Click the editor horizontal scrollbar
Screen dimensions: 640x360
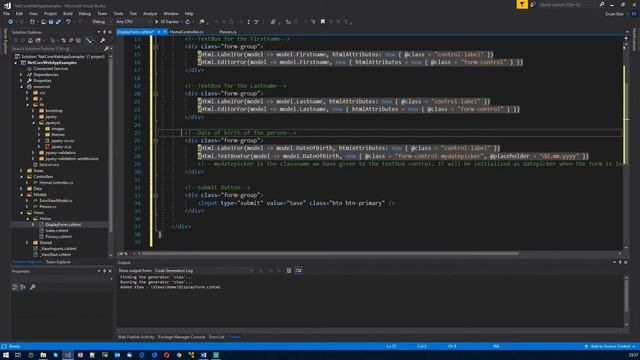click(x=329, y=253)
